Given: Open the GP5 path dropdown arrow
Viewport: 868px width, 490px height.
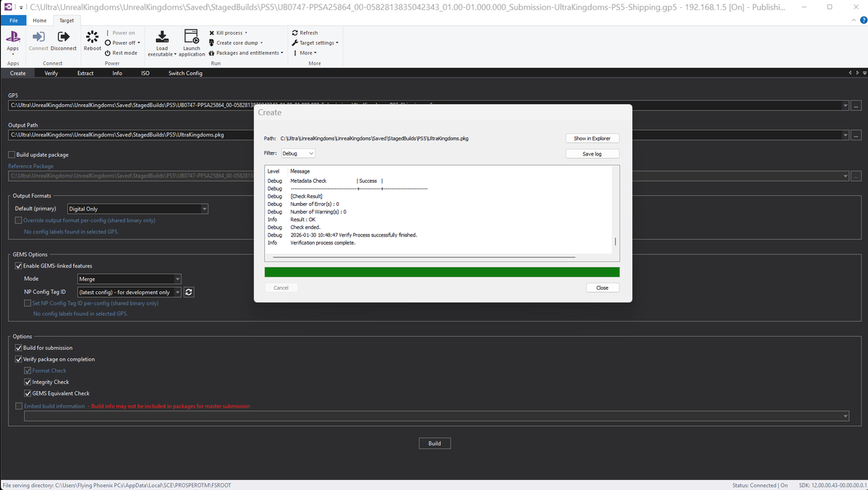Looking at the screenshot, I should pos(846,106).
